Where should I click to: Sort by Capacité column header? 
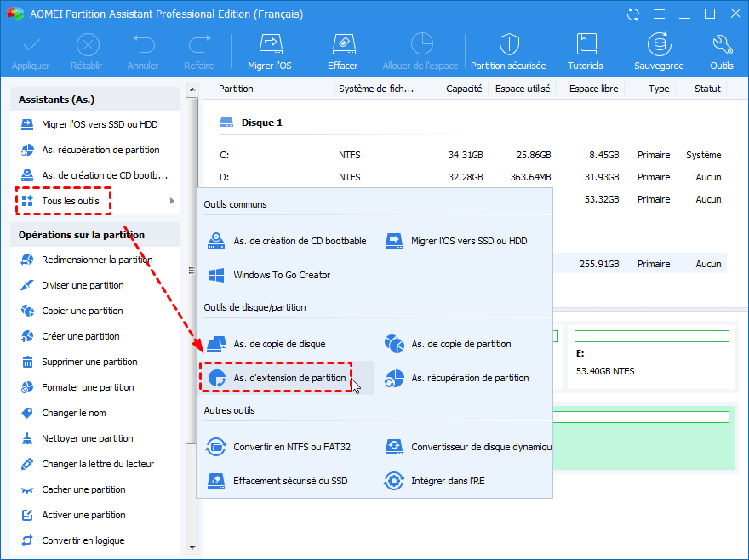click(463, 89)
